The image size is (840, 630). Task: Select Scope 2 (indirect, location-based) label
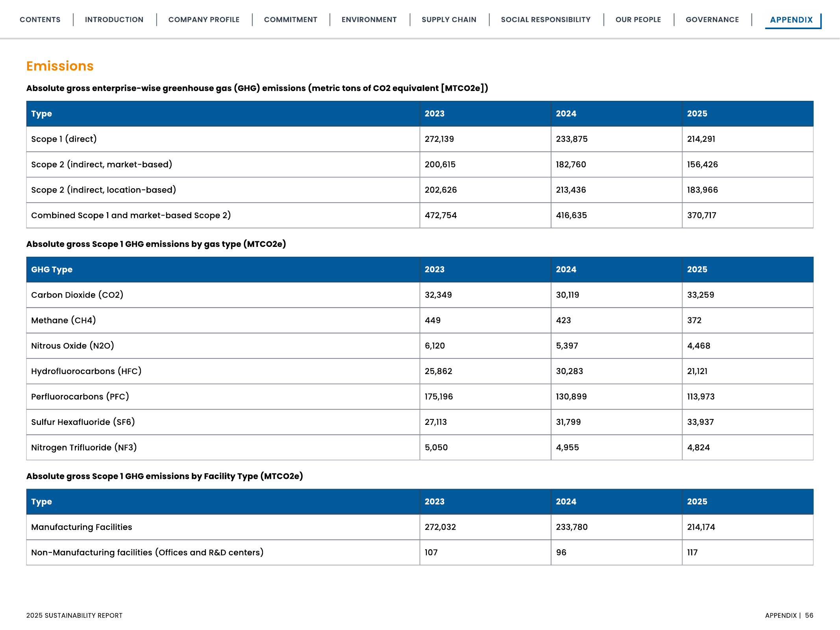point(104,190)
